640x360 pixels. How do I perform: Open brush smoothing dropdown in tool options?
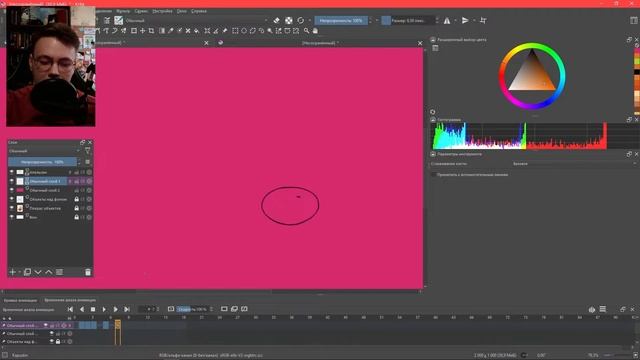tap(574, 164)
